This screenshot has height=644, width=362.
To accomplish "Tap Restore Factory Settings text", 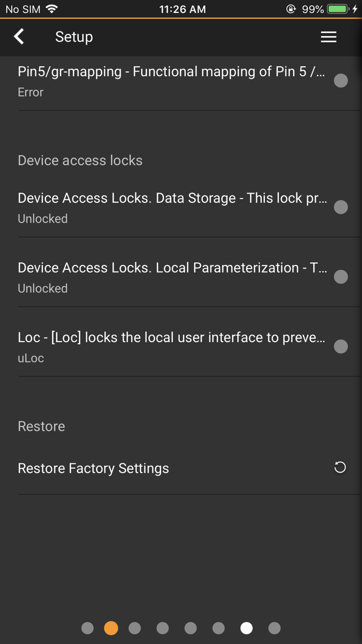I will [94, 468].
